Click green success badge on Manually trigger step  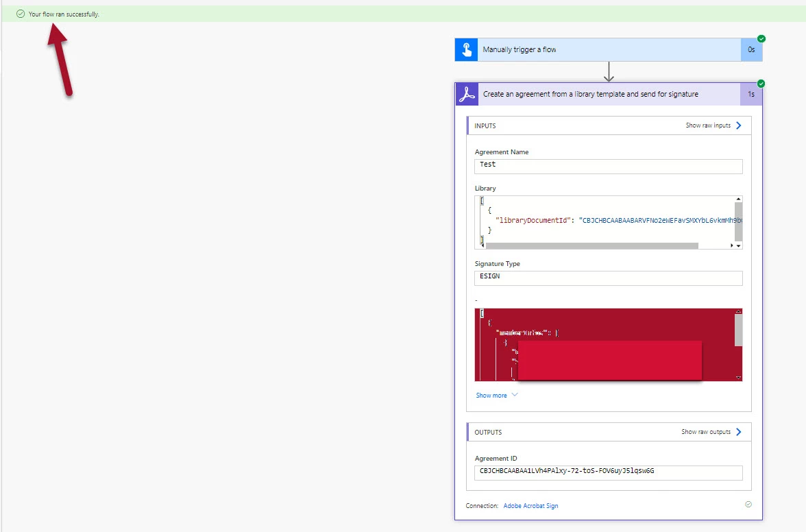tap(761, 38)
